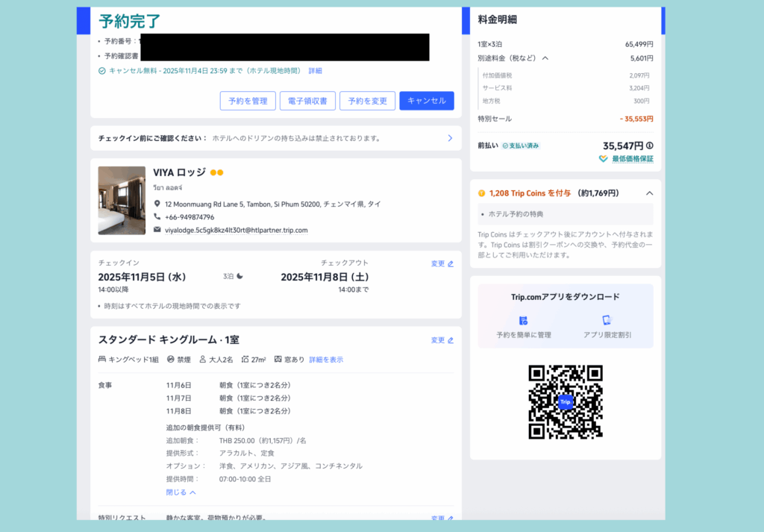Click the info icon next to 35,547円
764x532 pixels.
(x=649, y=146)
